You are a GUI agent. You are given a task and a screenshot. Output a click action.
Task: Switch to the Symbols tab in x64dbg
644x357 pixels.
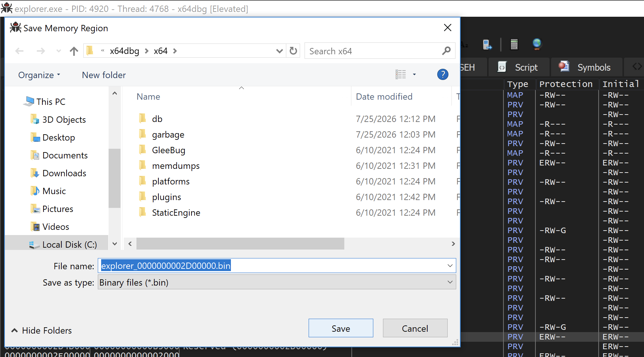click(x=586, y=67)
